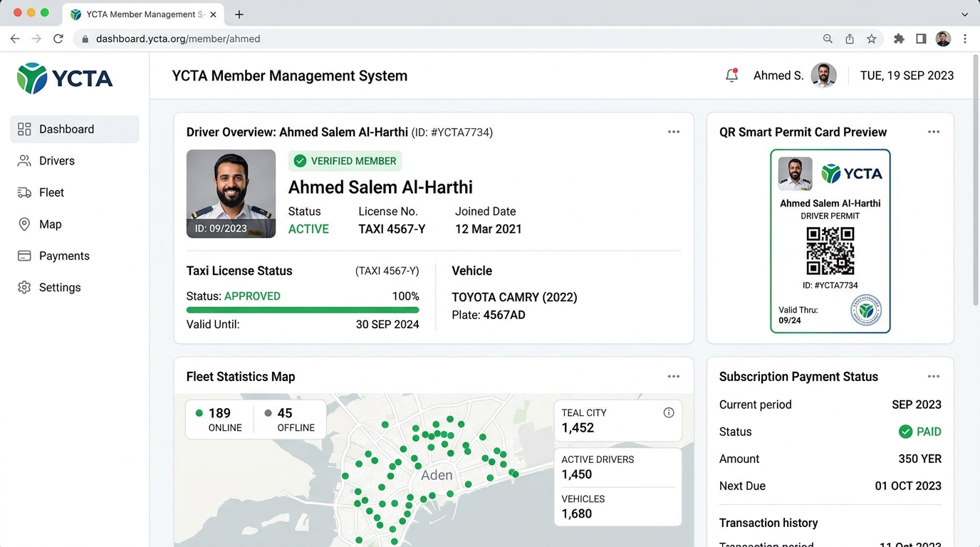Screen dimensions: 980x547
Task: Click the tab search chevron
Action: 965,14
